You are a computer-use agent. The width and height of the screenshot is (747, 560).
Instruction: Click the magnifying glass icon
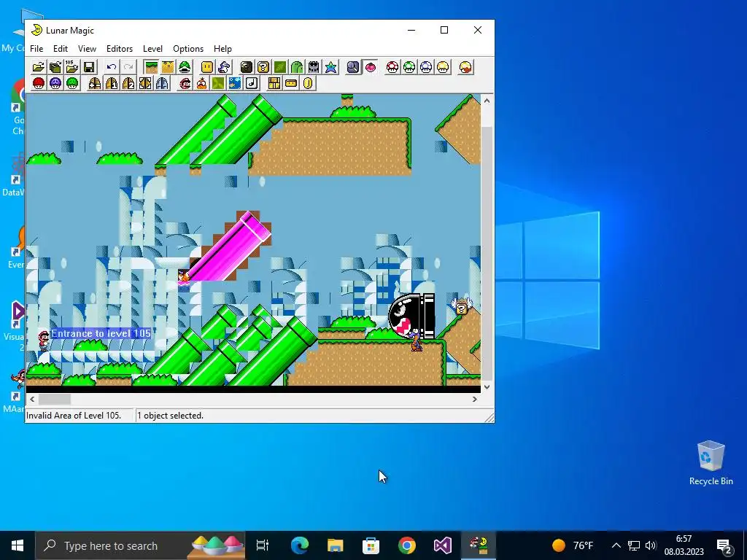(x=353, y=67)
